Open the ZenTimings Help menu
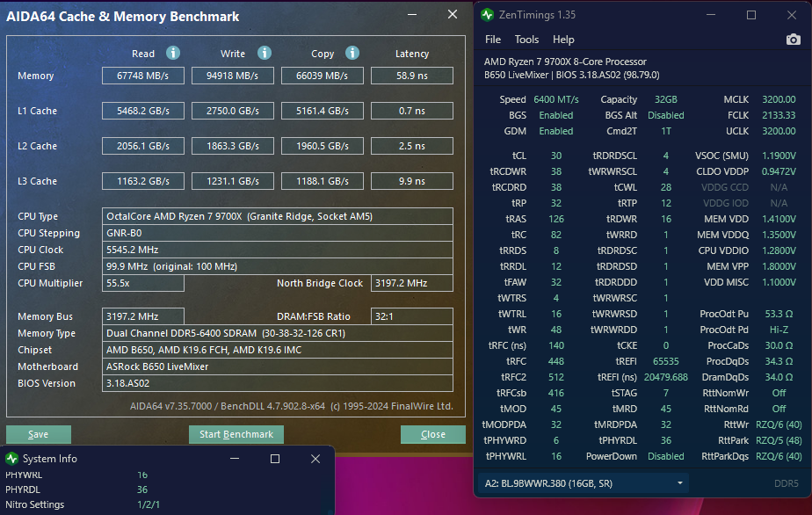This screenshot has width=812, height=515. pos(563,40)
